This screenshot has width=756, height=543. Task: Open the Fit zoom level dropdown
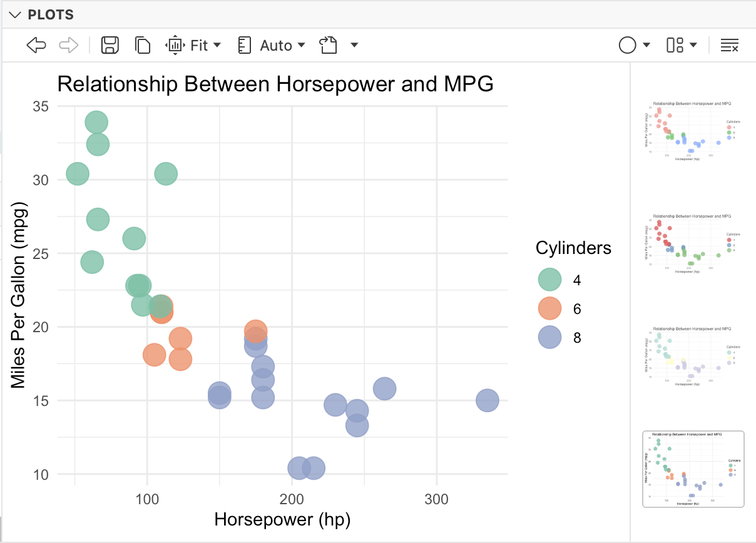pos(194,45)
